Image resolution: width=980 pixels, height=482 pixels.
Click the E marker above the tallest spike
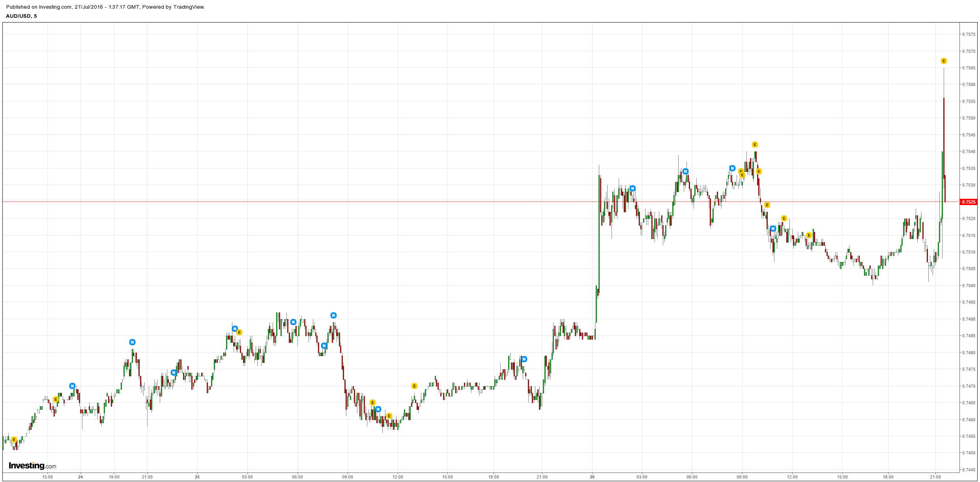pyautogui.click(x=944, y=61)
